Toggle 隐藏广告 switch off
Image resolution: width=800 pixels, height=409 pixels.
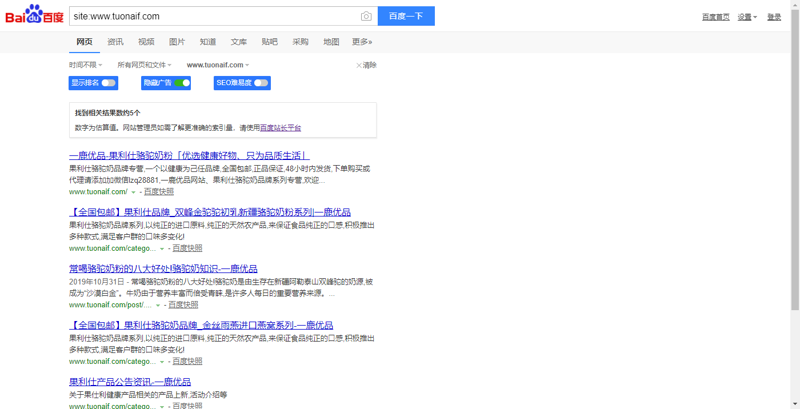pyautogui.click(x=182, y=83)
